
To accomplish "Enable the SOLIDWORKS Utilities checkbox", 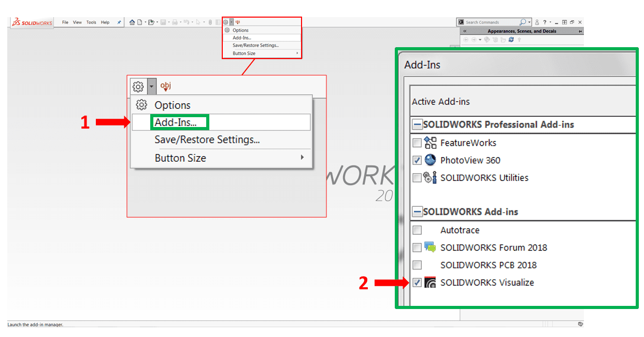I will click(x=417, y=178).
